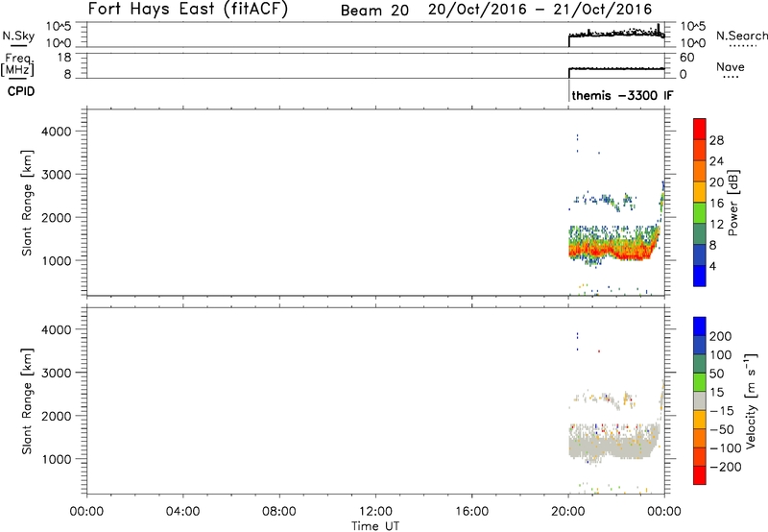768x532 pixels.
Task: Click the 'Slant Range [km]' label of velocity panel
Action: coord(27,401)
